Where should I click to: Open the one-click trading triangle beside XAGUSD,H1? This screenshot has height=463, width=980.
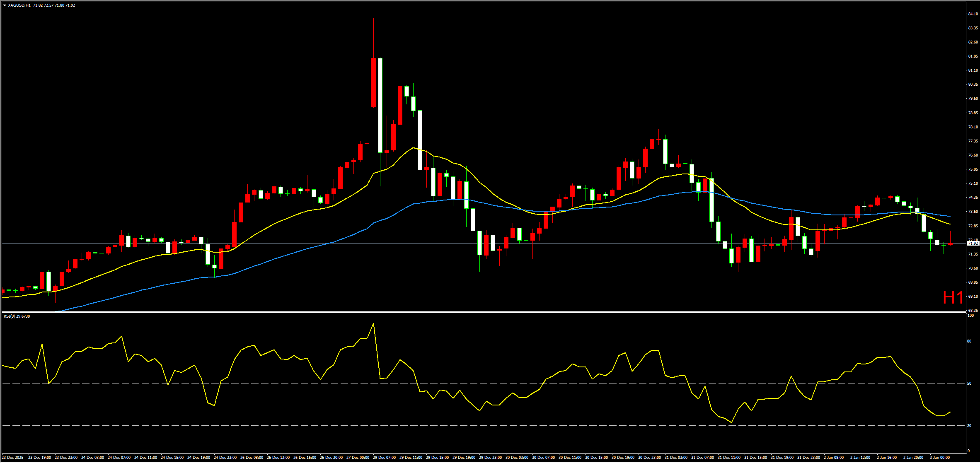click(5, 5)
